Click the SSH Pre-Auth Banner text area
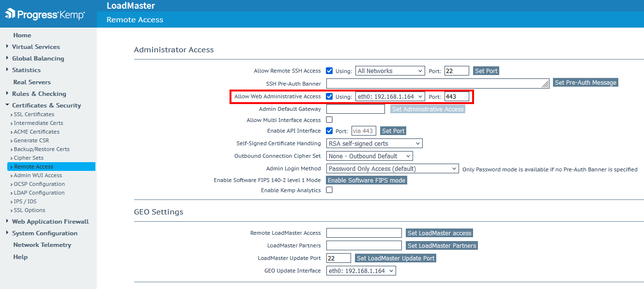 (x=438, y=83)
